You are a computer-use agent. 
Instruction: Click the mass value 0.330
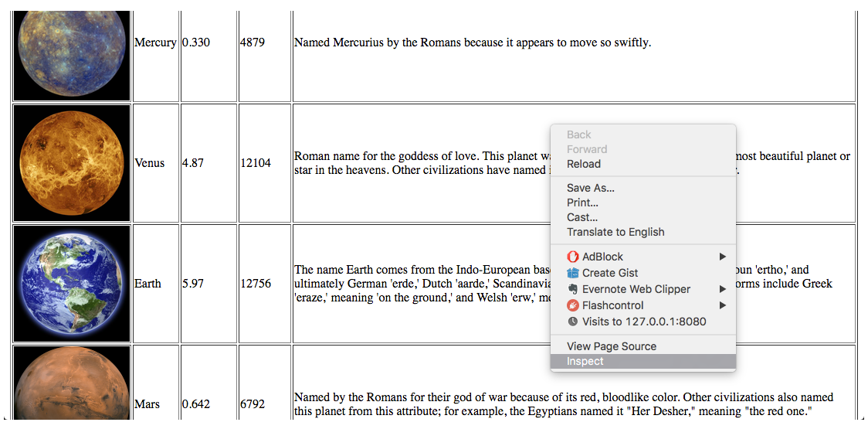tap(196, 43)
